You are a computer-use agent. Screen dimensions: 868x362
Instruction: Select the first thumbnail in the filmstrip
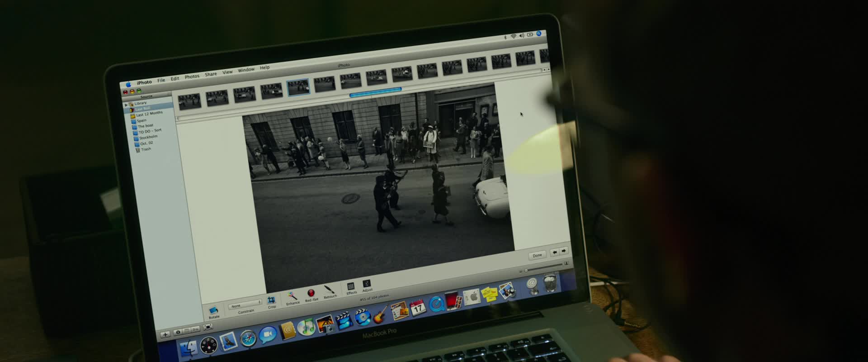click(x=189, y=101)
